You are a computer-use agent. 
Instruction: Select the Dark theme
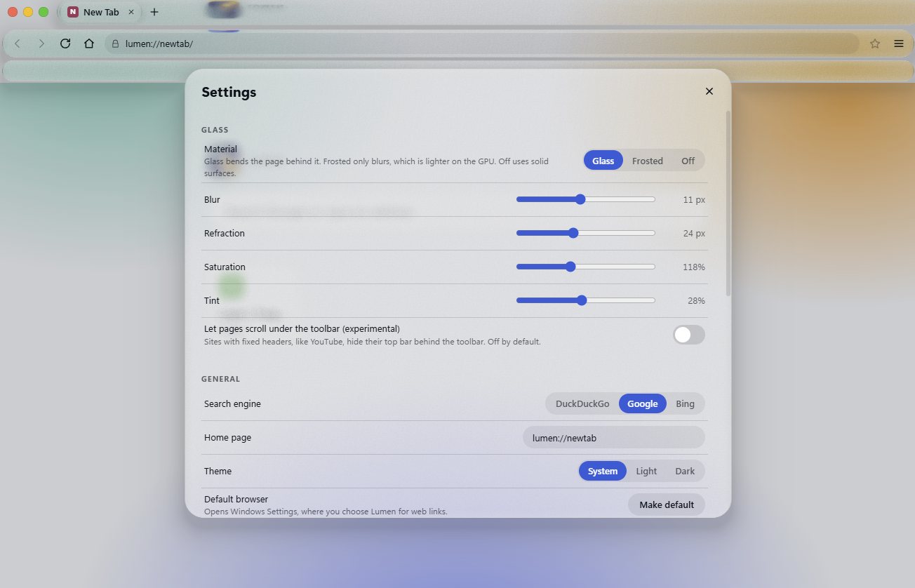[685, 471]
